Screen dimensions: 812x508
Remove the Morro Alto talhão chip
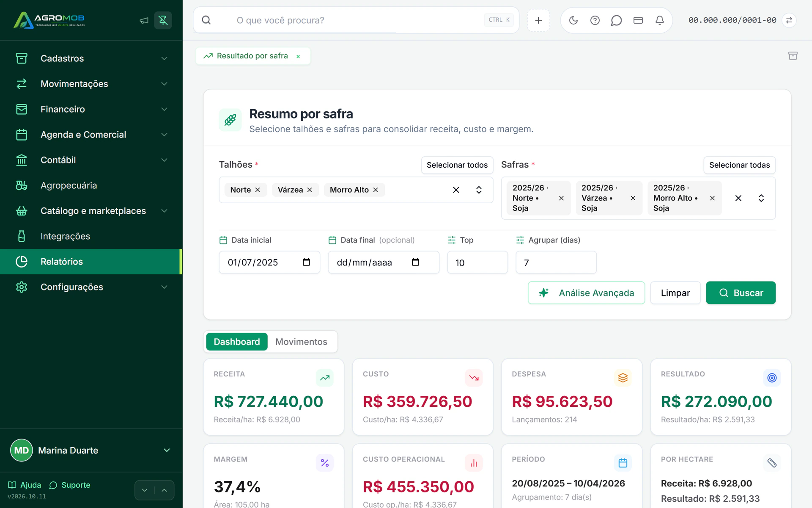click(x=376, y=190)
